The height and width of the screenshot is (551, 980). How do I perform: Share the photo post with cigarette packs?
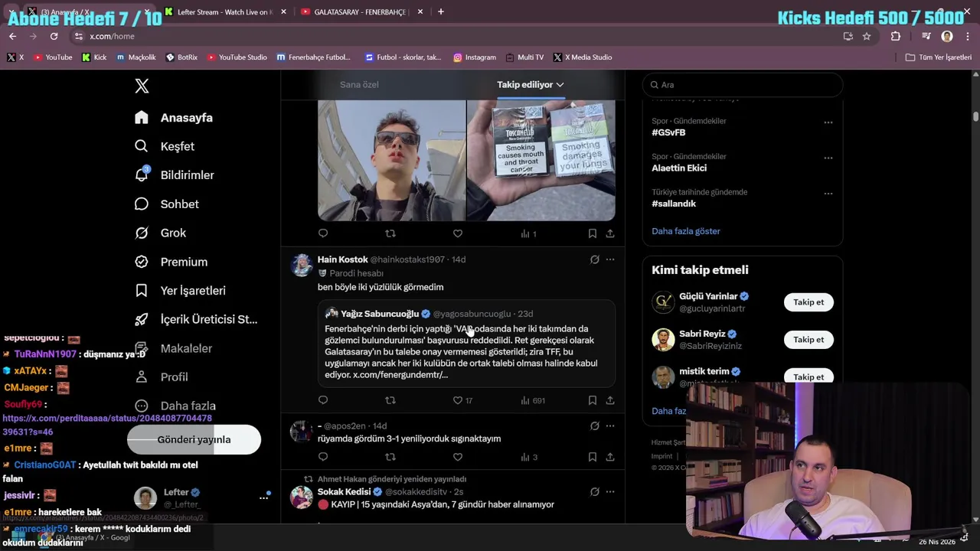click(x=610, y=233)
